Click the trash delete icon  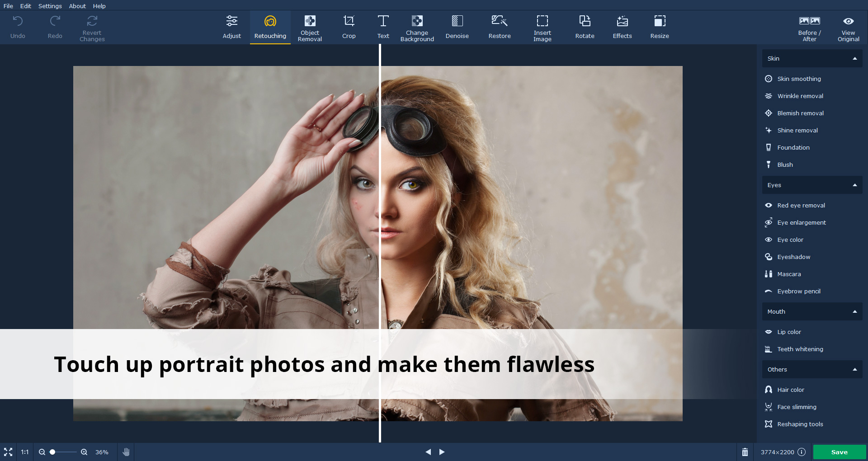pyautogui.click(x=745, y=452)
